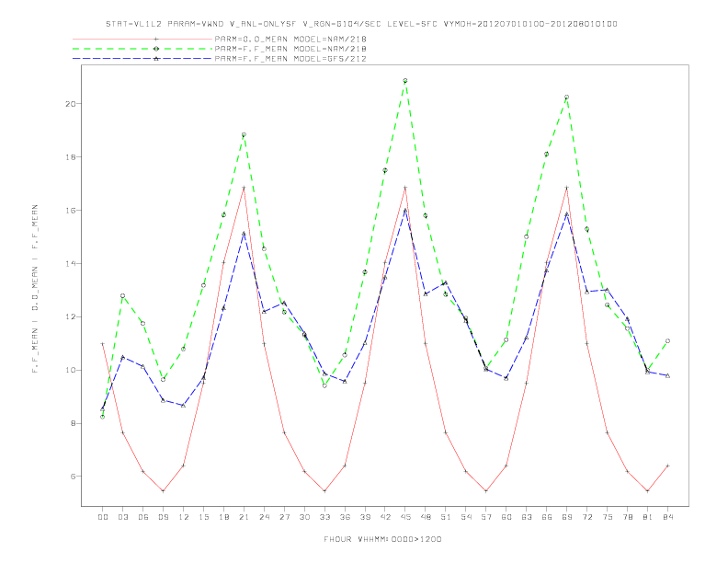Click the blue triangle at hour 84
The width and height of the screenshot is (728, 563).
[x=667, y=376]
